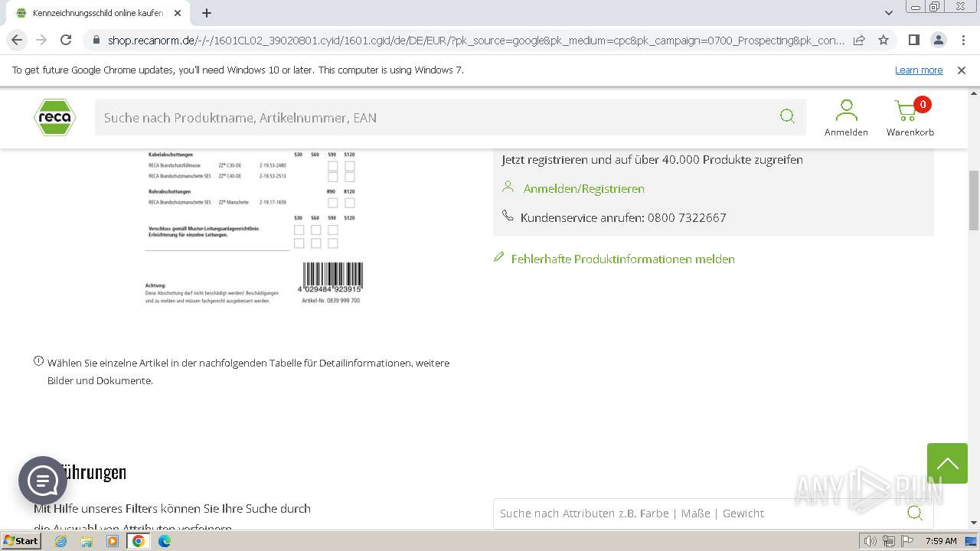This screenshot has height=551, width=980.
Task: Open the Chrome profile menu
Action: point(938,40)
